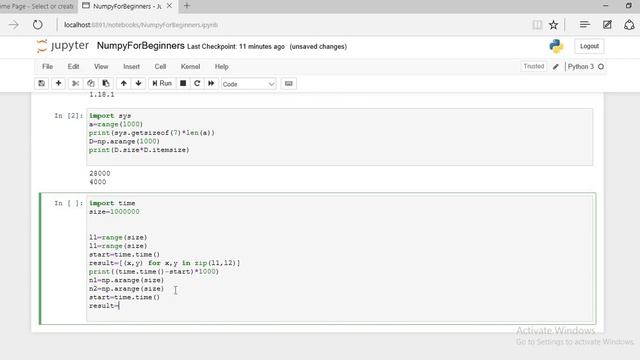This screenshot has width=640, height=360.
Task: Open a new browser tab with plus
Action: [187, 6]
